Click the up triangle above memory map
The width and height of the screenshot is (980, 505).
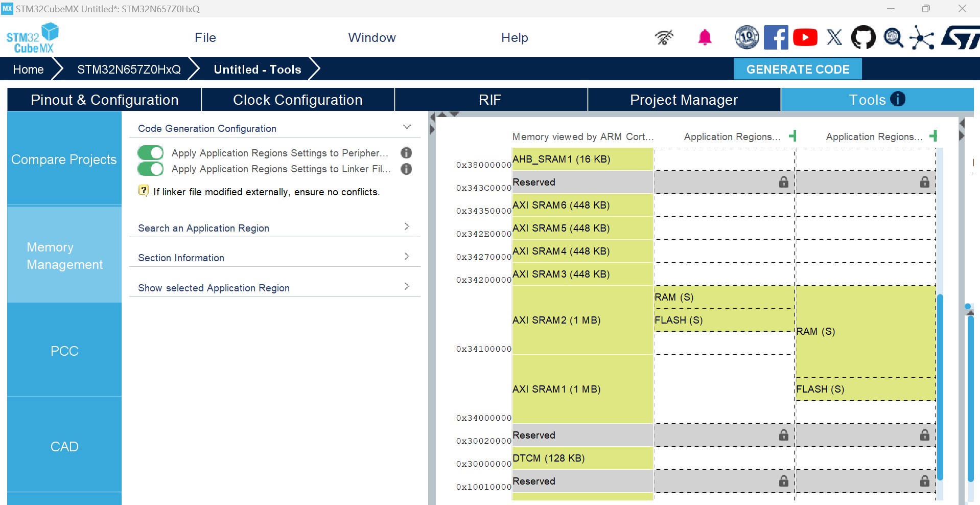pos(442,114)
